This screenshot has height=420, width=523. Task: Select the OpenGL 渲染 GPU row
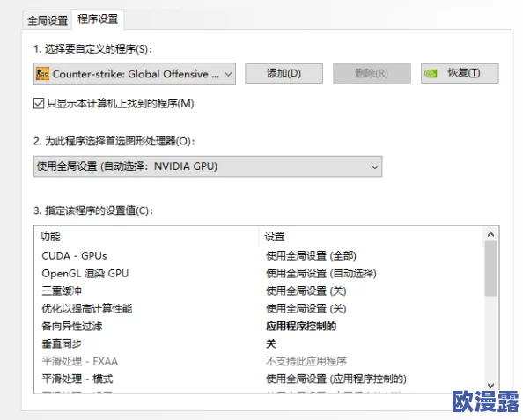(x=259, y=274)
